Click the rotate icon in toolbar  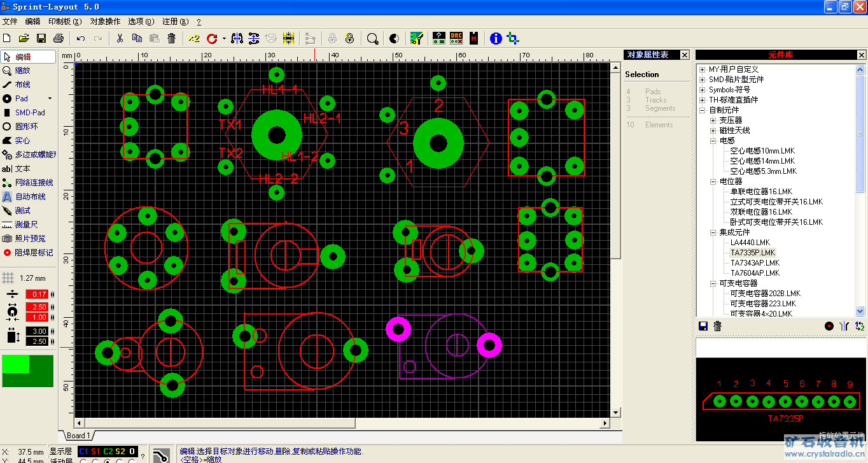[x=212, y=38]
